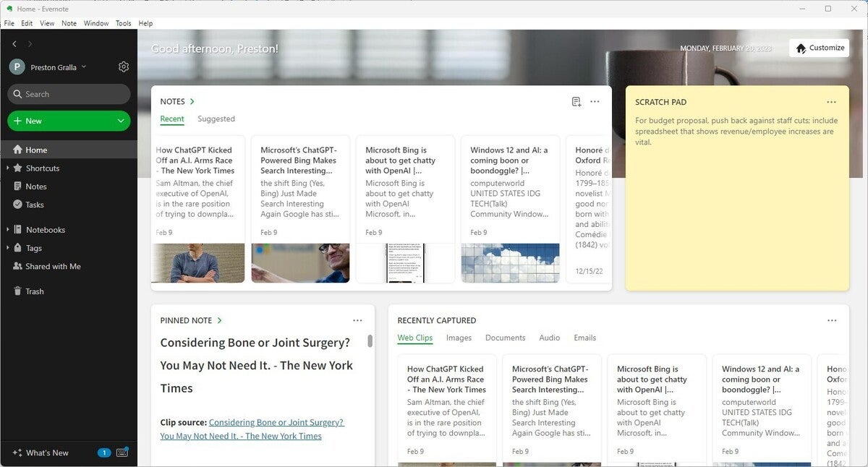868x467 pixels.
Task: Select the Audio tab
Action: pos(550,338)
